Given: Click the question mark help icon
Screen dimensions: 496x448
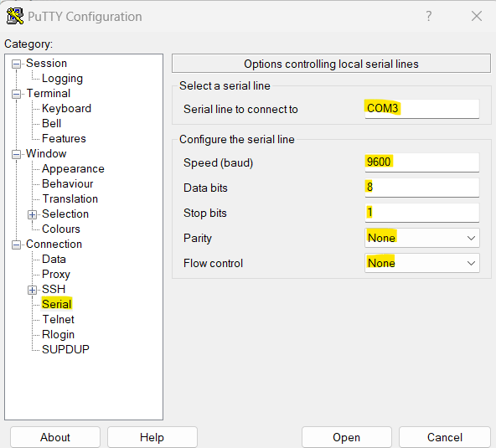Looking at the screenshot, I should [x=429, y=16].
